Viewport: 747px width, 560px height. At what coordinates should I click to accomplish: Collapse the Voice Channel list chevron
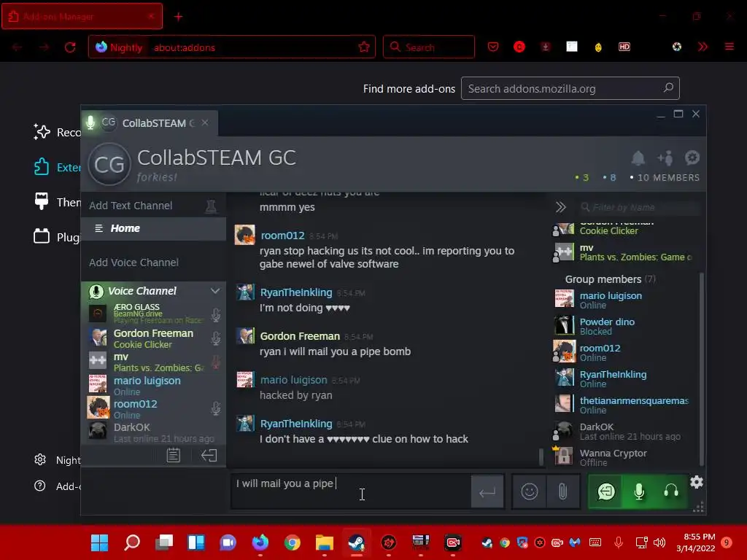215,291
